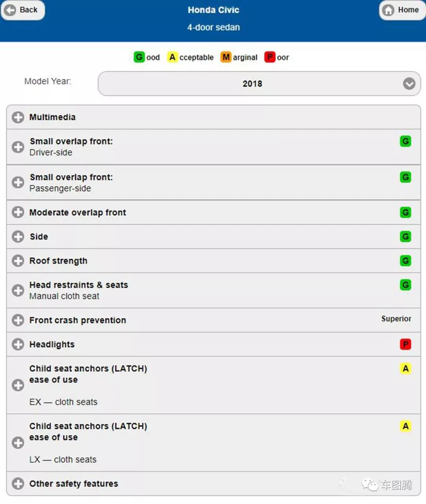
Task: Click the red P Headlights rating badge
Action: [405, 344]
